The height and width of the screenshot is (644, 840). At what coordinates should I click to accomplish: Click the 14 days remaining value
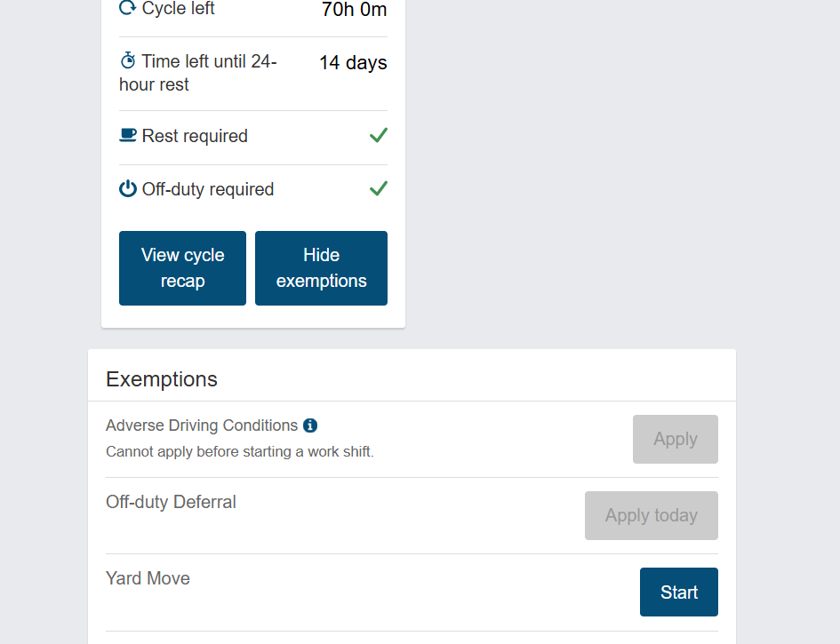[353, 63]
